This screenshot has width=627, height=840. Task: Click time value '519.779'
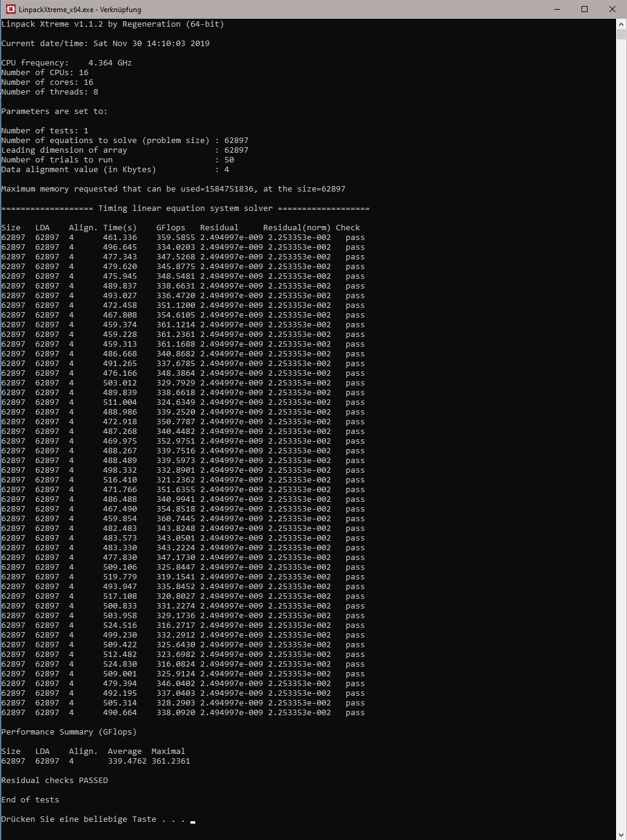pyautogui.click(x=120, y=577)
